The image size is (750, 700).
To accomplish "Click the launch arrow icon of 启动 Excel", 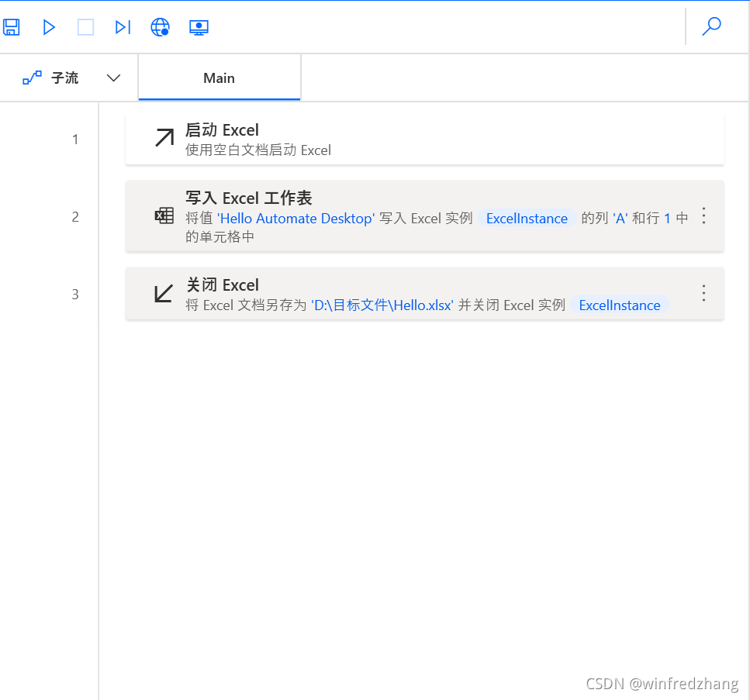I will click(164, 138).
